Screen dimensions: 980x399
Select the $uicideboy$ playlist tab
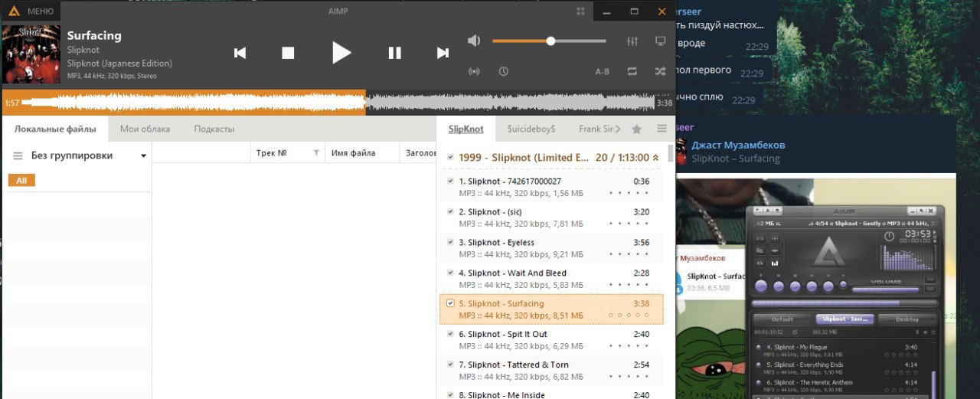point(531,129)
